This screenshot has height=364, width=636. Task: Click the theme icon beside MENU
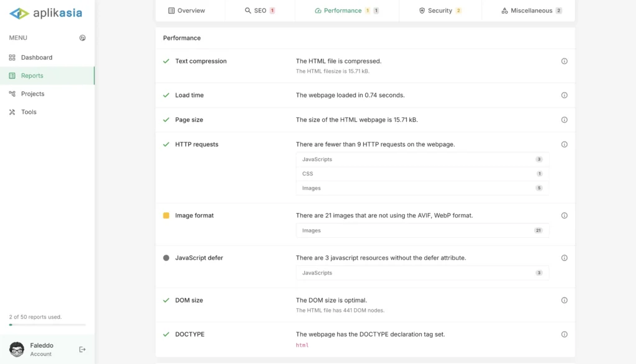(83, 38)
